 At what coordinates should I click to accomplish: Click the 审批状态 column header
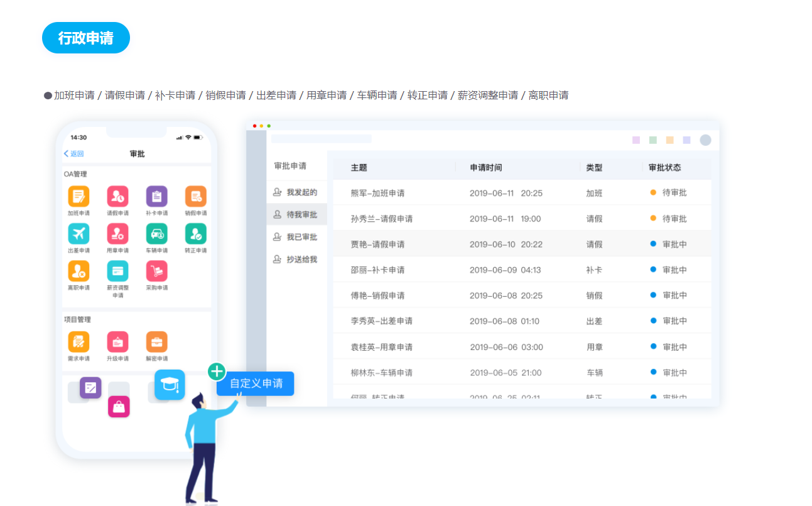pos(664,168)
